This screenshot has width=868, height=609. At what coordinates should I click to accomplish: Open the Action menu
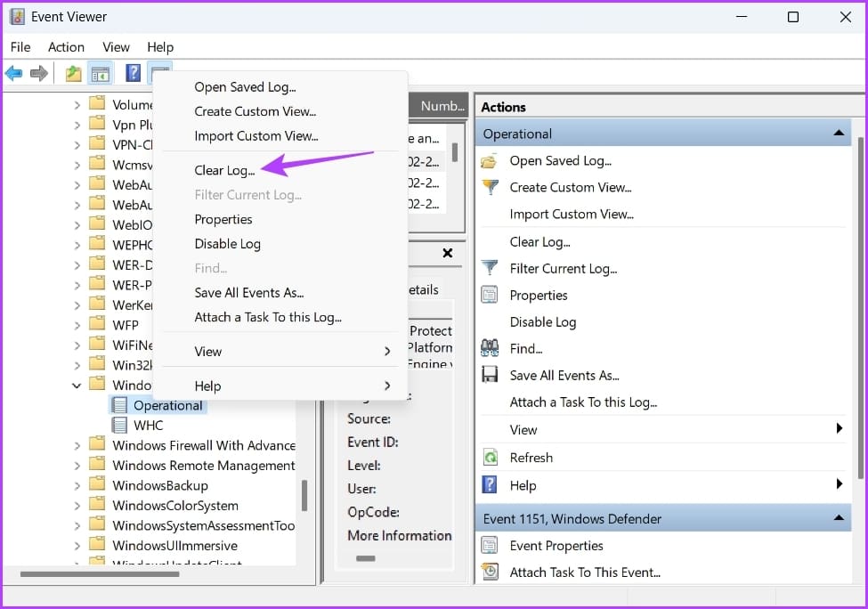[66, 47]
